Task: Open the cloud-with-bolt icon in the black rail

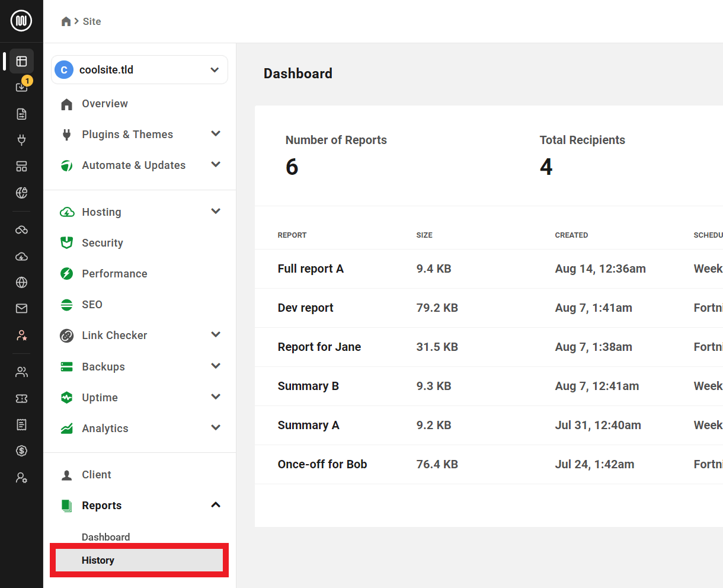Action: pos(21,256)
